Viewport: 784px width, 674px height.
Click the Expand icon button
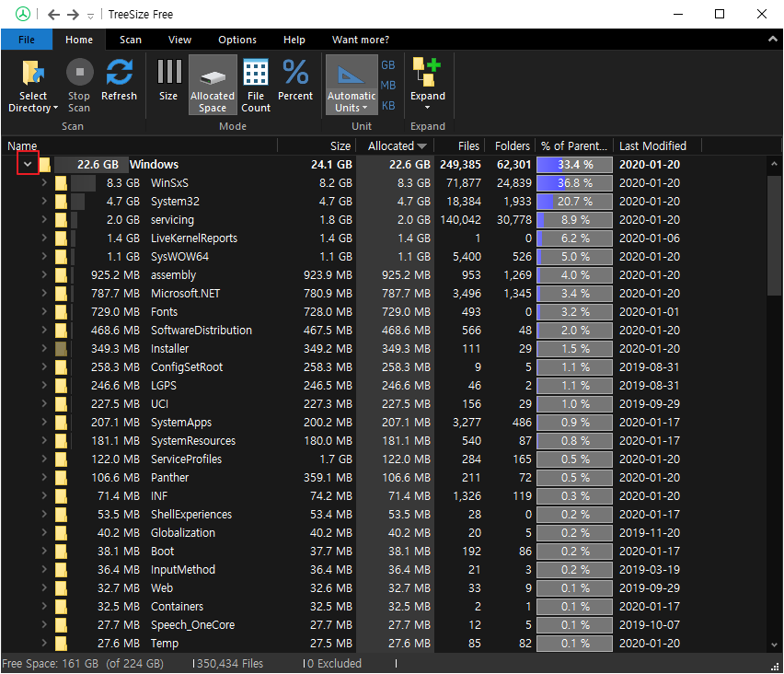click(426, 72)
